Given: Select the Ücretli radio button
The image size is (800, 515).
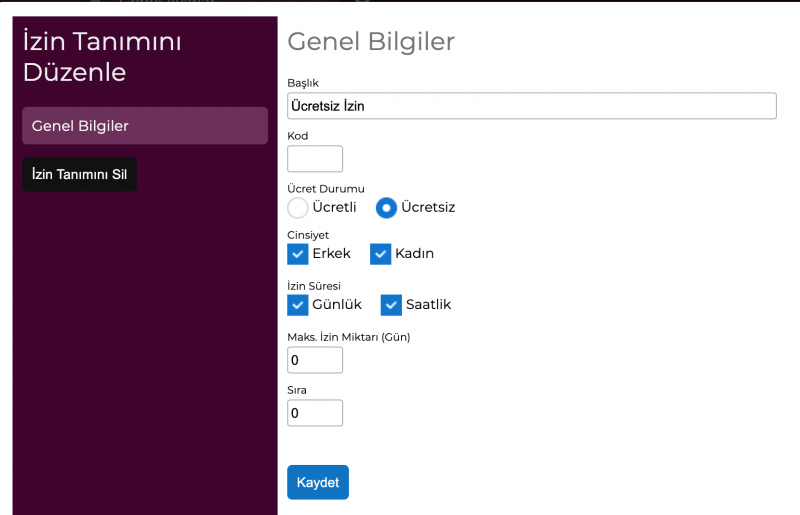Looking at the screenshot, I should click(297, 208).
